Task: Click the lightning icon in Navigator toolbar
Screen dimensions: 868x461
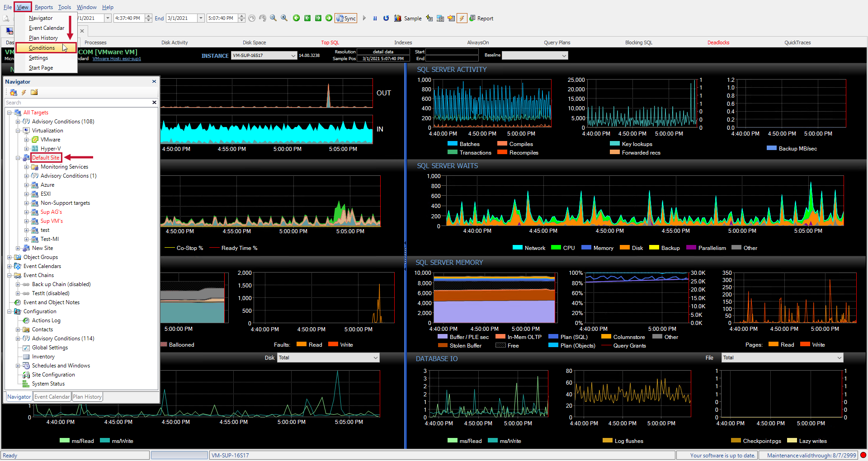Action: point(24,92)
